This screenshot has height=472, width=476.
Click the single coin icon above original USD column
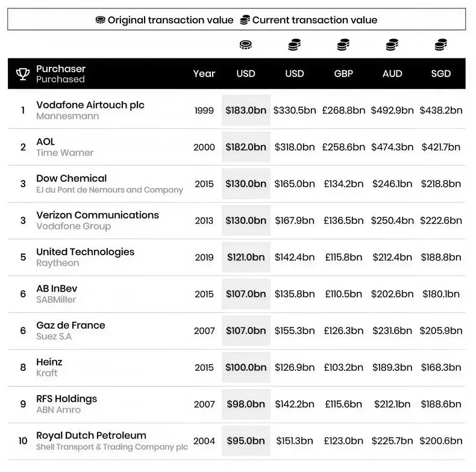[x=246, y=45]
